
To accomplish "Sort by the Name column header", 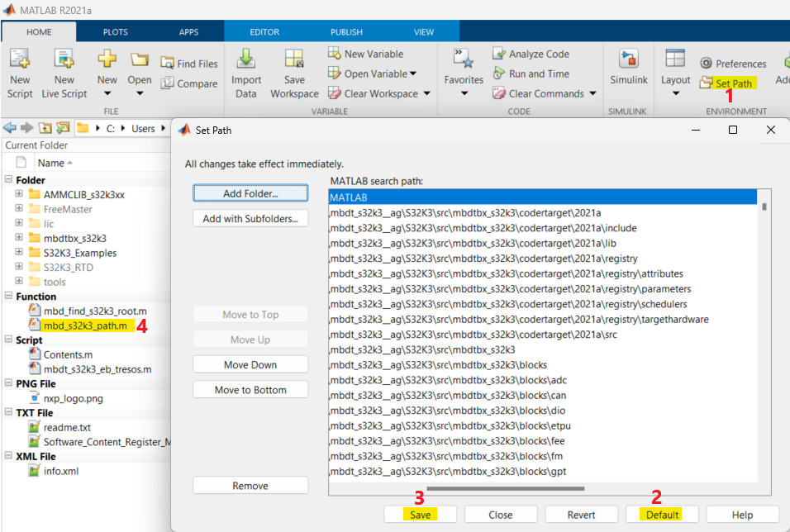I will click(x=55, y=163).
